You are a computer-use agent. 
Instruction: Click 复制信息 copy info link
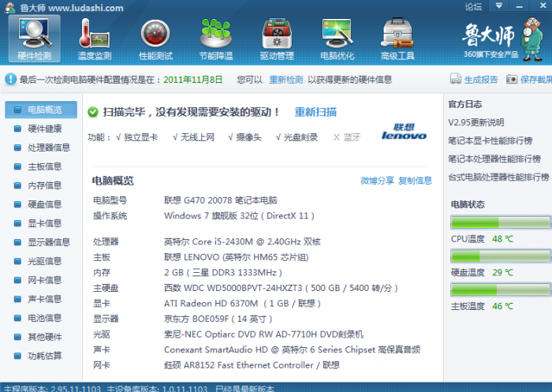tap(415, 181)
